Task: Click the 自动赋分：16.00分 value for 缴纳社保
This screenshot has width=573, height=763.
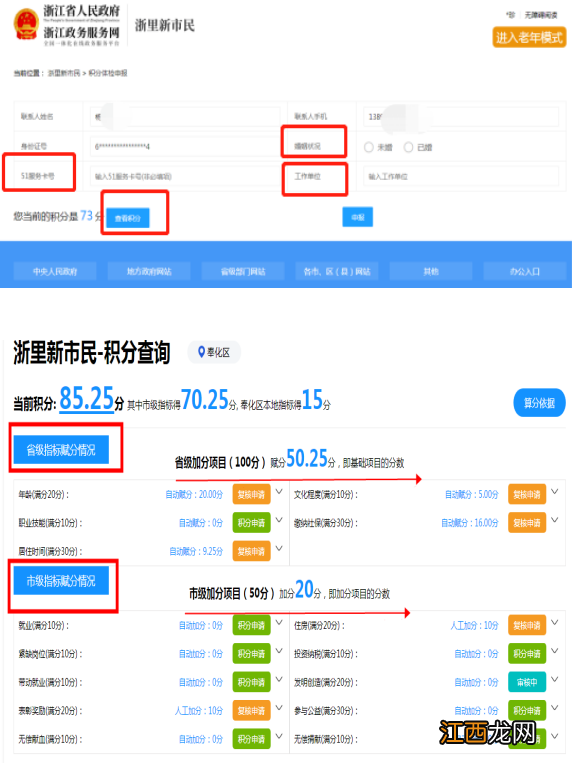Action: click(x=470, y=523)
